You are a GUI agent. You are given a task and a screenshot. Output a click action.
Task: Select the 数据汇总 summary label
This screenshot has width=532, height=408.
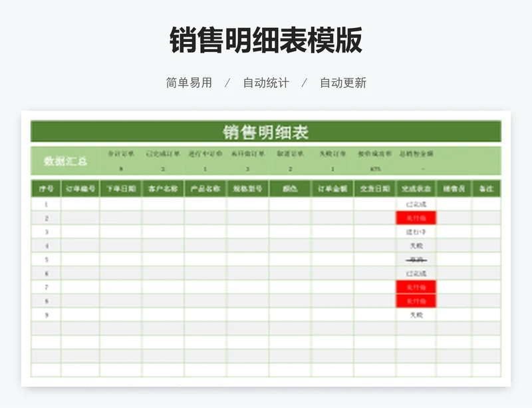pos(65,160)
